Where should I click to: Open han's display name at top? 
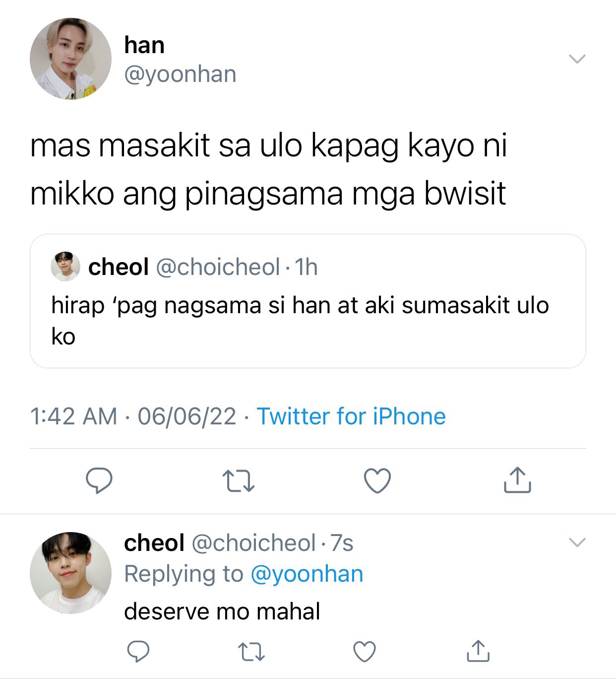coord(144,45)
